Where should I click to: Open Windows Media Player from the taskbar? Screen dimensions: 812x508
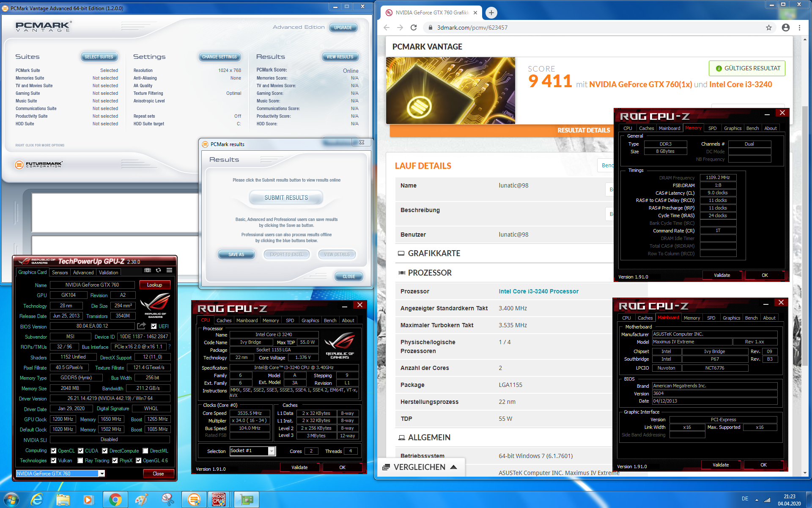(x=88, y=500)
